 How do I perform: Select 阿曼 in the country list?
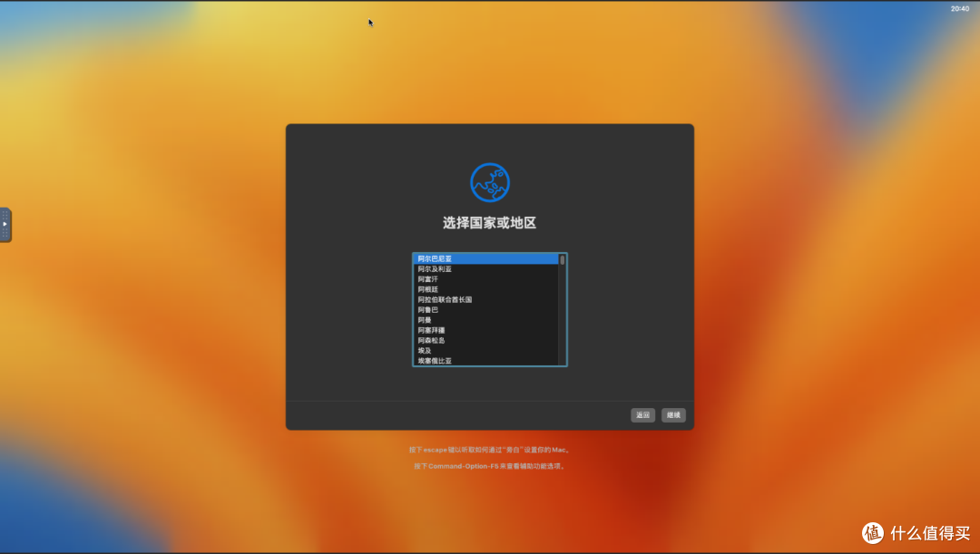coord(472,319)
